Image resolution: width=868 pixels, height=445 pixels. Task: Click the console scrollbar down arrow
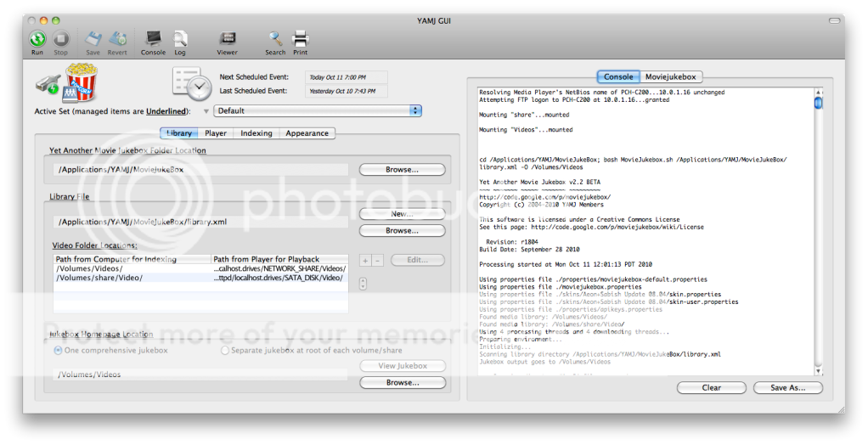coord(819,371)
